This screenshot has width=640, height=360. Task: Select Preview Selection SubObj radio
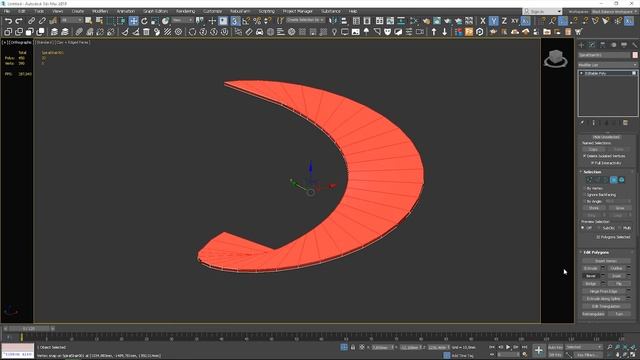pyautogui.click(x=599, y=228)
